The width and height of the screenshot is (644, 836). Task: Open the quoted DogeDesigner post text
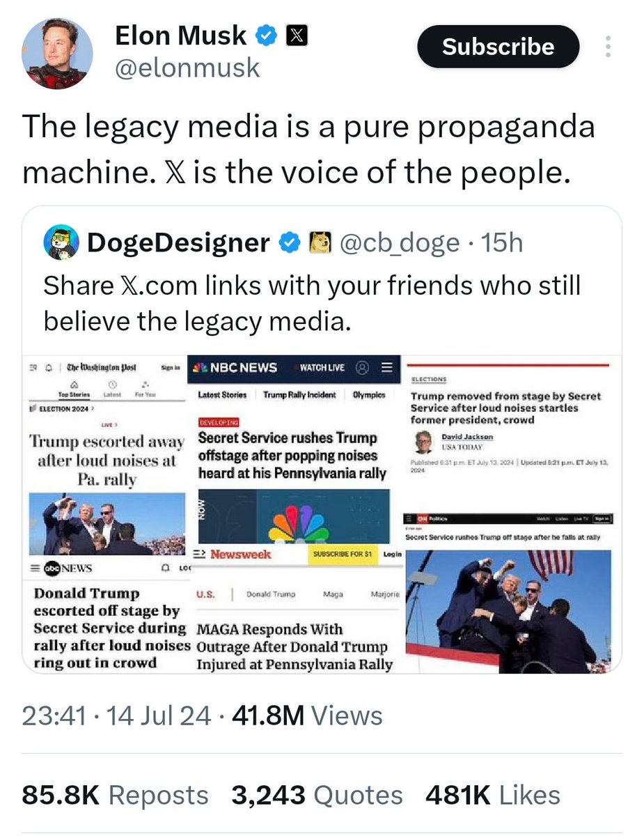[312, 303]
